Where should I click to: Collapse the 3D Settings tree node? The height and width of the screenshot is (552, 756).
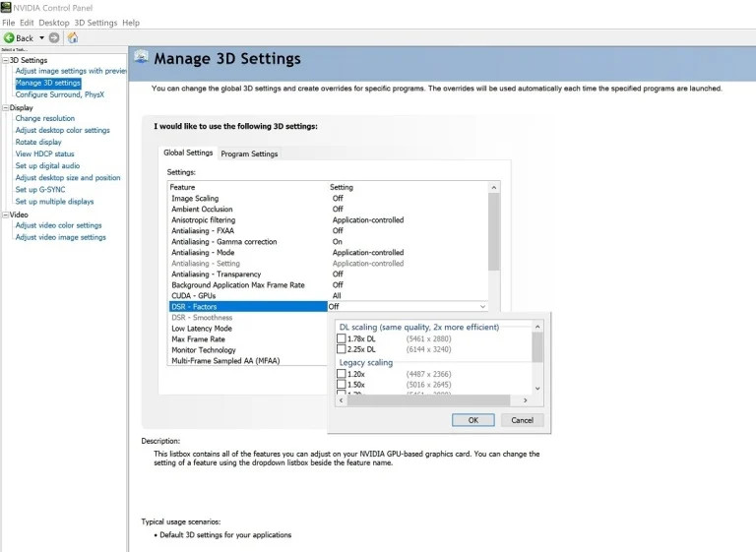point(5,60)
